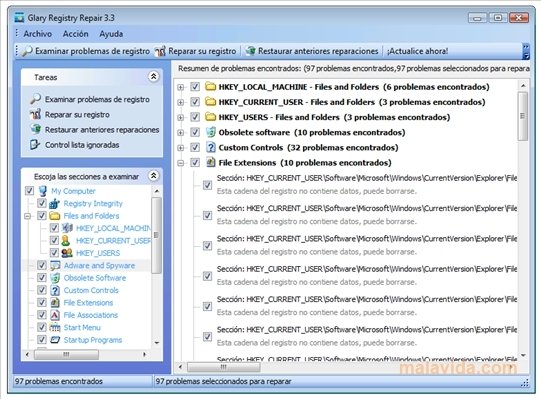Screen dimensions: 541x399
Task: Click folder icon of HKEY_CURRENT_USER results row
Action: tap(210, 102)
